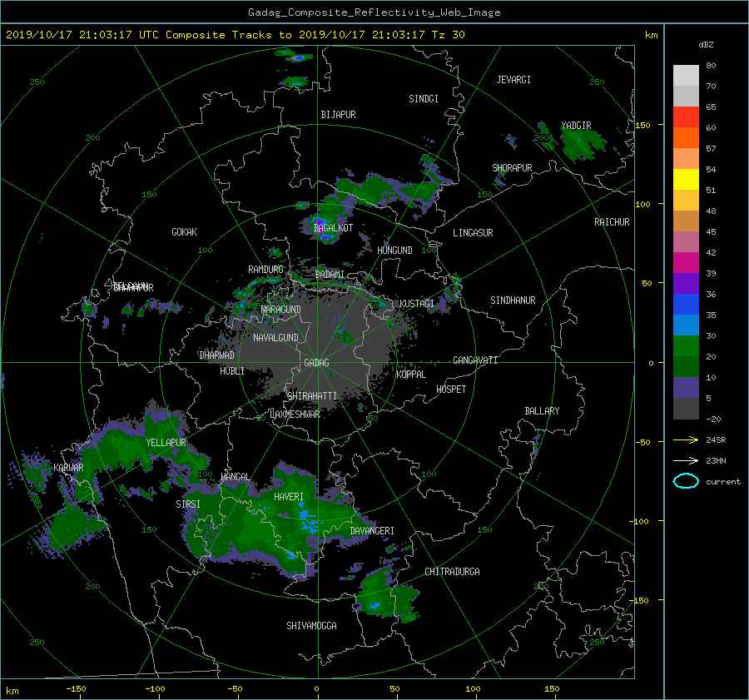The image size is (749, 700).
Task: Click the cyan current ellipse legend icon
Action: click(686, 481)
